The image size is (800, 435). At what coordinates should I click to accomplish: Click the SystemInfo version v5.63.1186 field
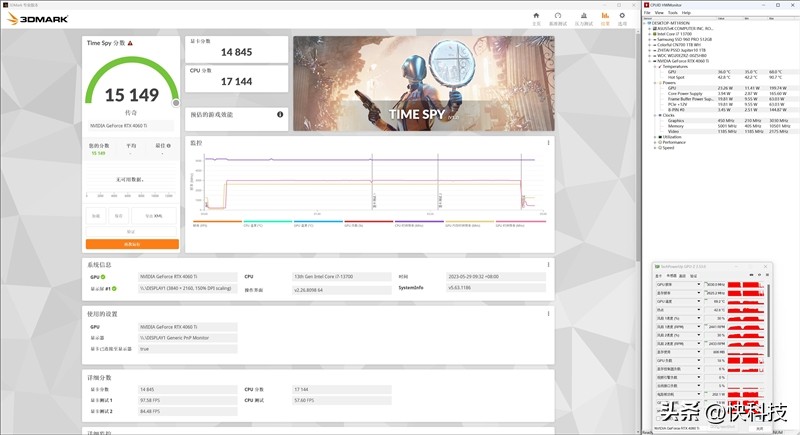(x=496, y=288)
